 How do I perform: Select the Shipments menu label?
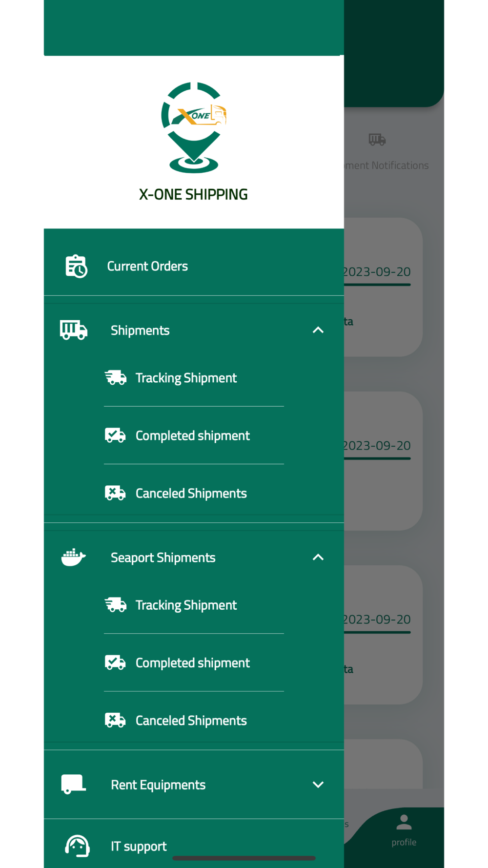(x=140, y=331)
